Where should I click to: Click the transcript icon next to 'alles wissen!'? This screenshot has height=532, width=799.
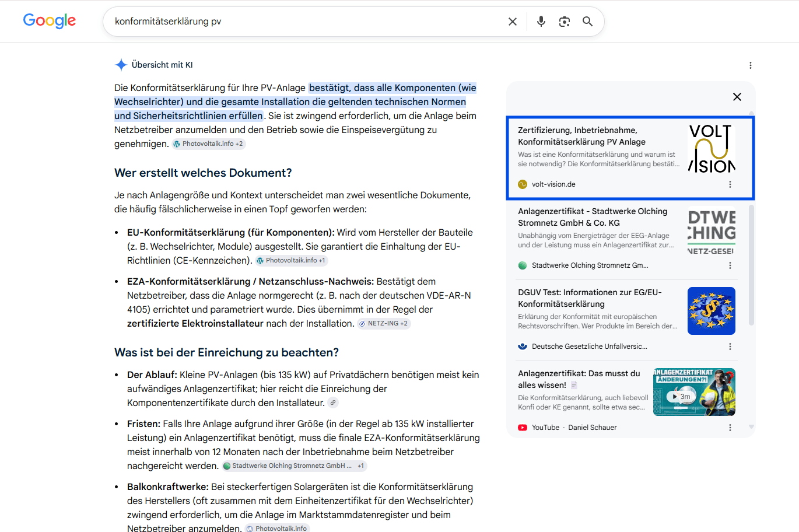[x=574, y=385]
